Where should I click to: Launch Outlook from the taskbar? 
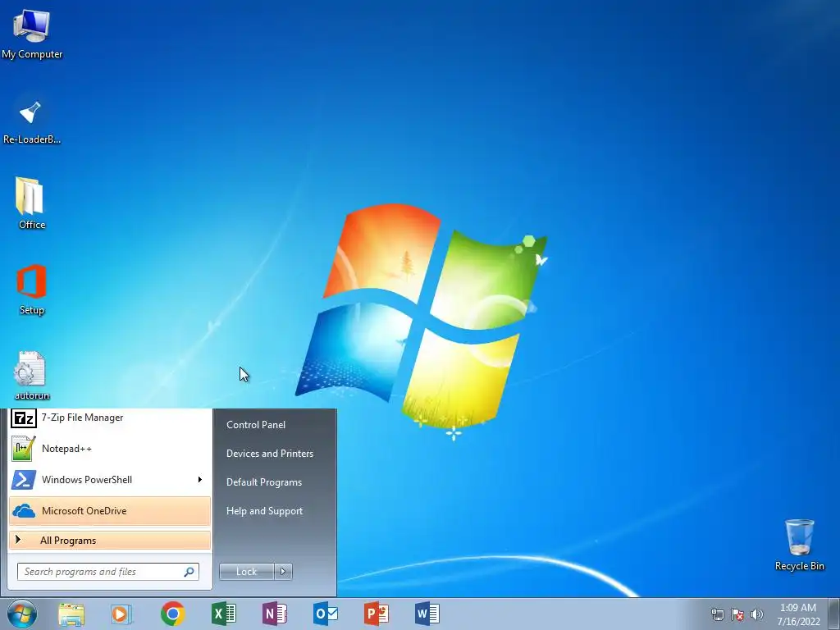click(325, 614)
